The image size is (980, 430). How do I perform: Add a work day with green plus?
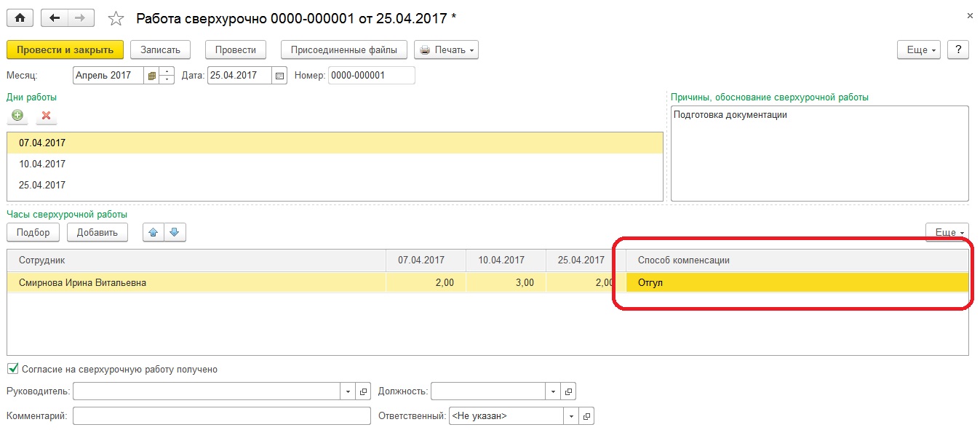tap(17, 115)
